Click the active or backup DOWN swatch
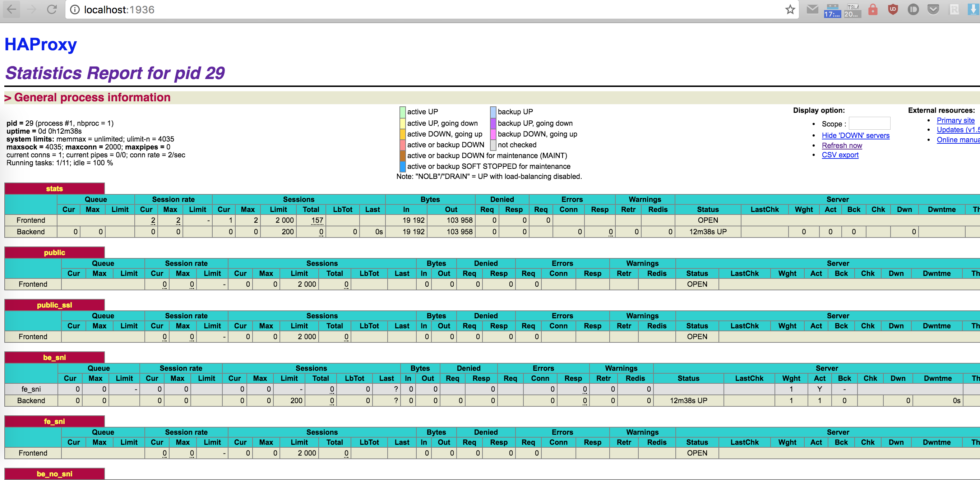Screen dimensions: 980x480 tap(402, 145)
